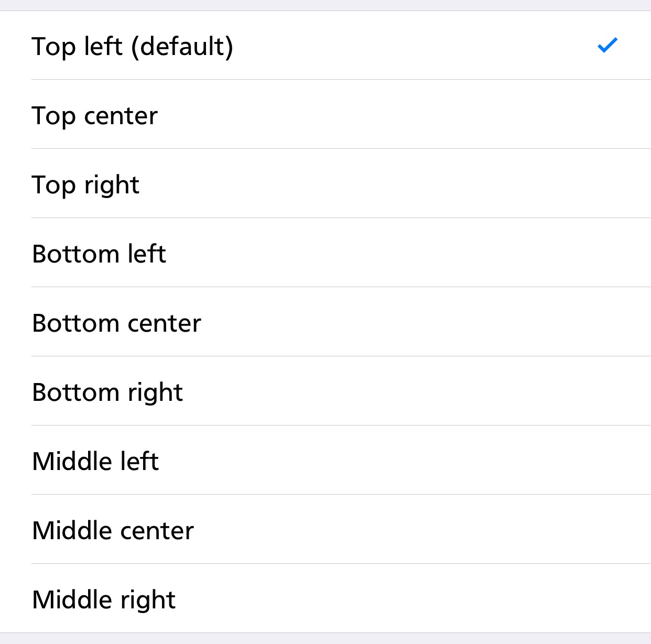Choose Top center position
This screenshot has height=644, width=651.
[325, 115]
